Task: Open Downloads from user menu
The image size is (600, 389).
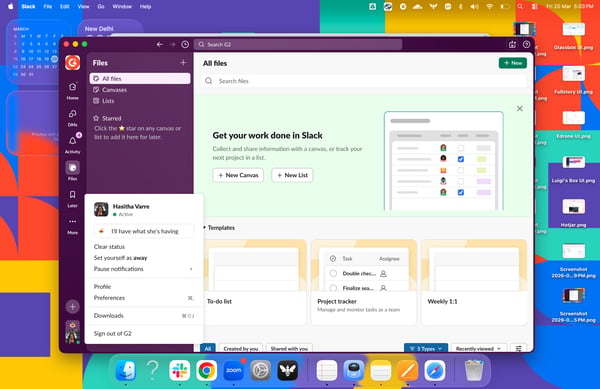Action: (143, 316)
